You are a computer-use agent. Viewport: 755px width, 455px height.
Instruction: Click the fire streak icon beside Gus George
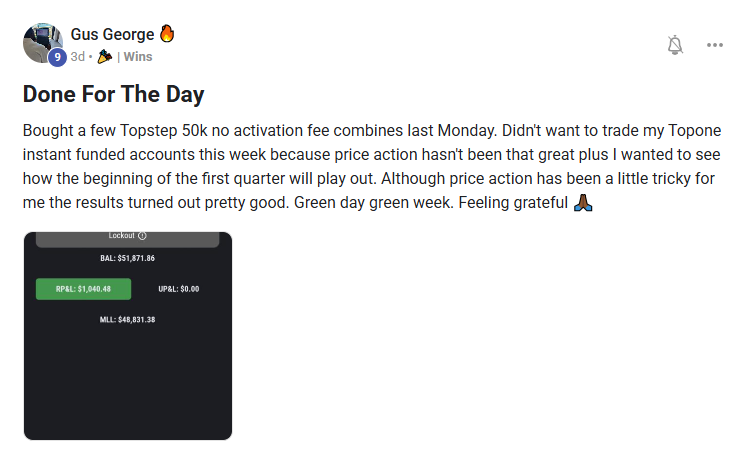(x=167, y=34)
